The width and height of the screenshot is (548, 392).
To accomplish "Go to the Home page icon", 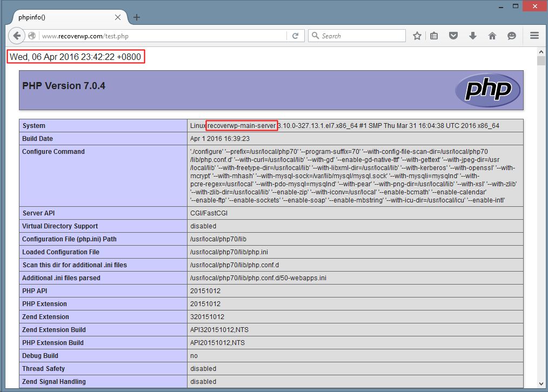I will pyautogui.click(x=492, y=36).
